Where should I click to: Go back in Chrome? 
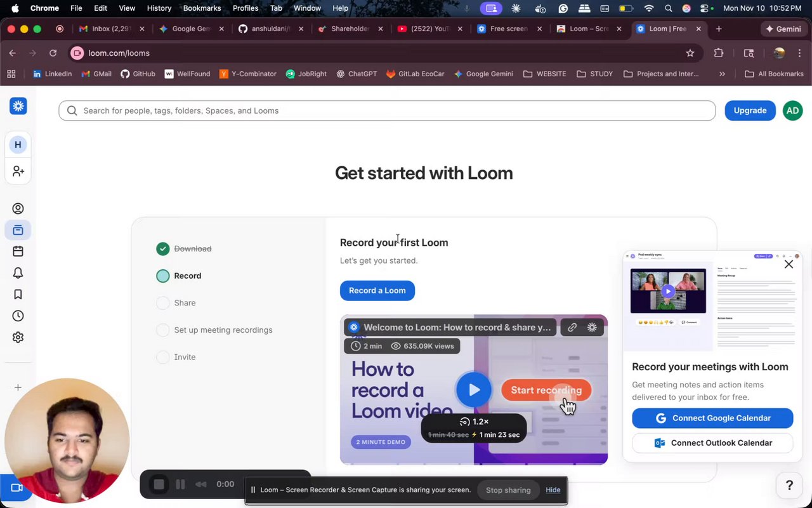[x=13, y=53]
